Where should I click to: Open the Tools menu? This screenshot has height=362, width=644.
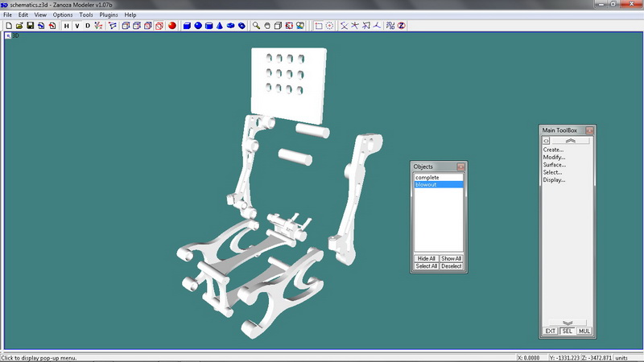[x=85, y=14]
